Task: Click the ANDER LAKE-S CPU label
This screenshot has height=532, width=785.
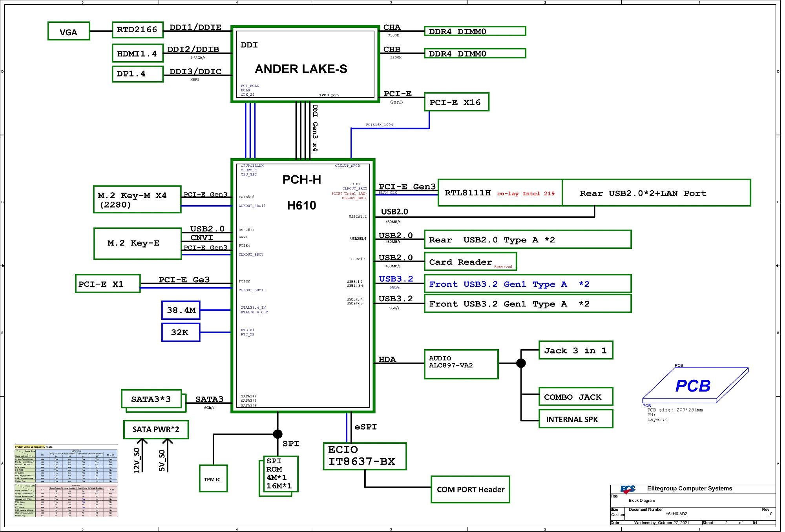Action: (301, 69)
